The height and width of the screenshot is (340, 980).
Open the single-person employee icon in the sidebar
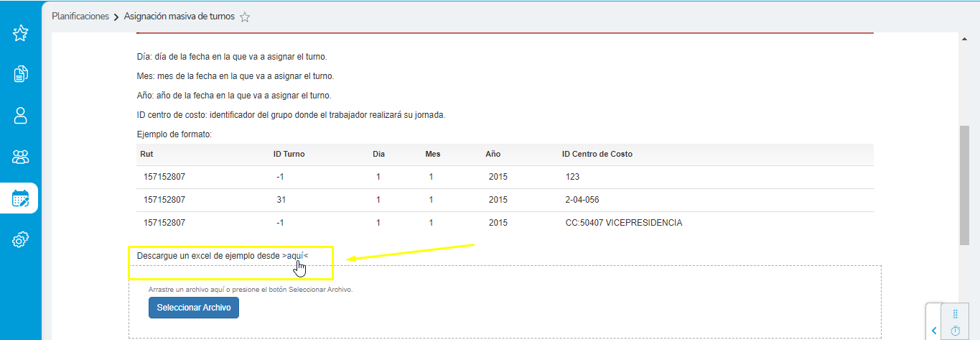[20, 115]
